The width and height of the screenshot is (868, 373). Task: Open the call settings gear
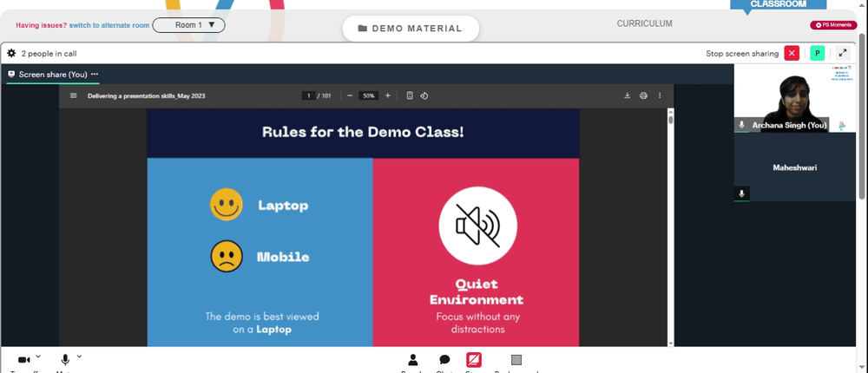[x=11, y=54]
